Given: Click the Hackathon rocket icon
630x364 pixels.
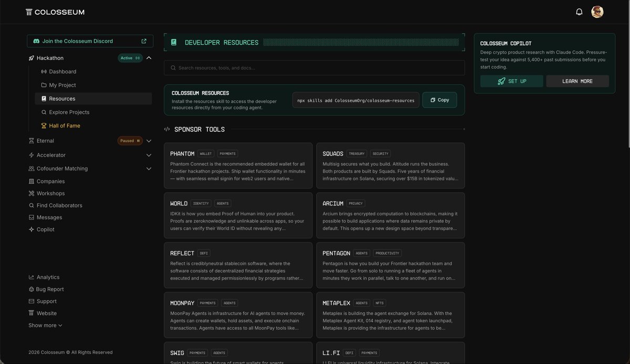Looking at the screenshot, I should click(x=31, y=58).
